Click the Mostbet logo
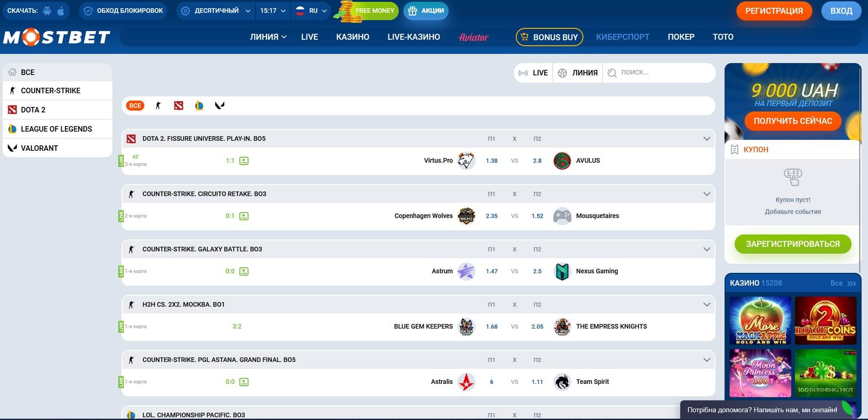 point(57,37)
